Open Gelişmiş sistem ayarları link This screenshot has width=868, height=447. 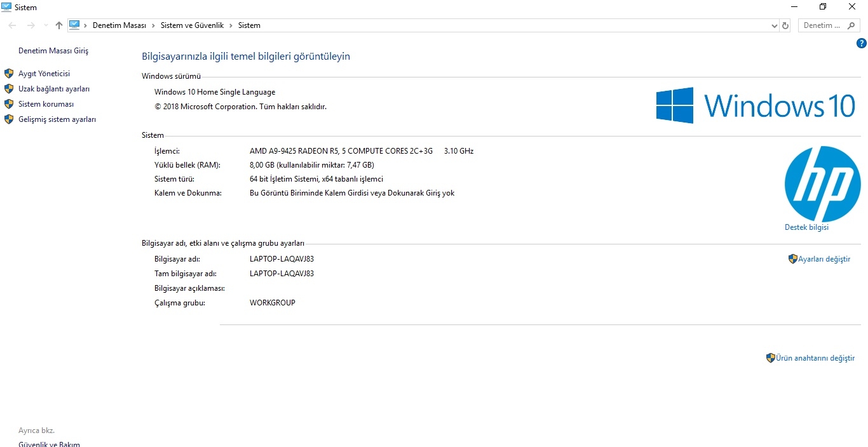tap(57, 119)
